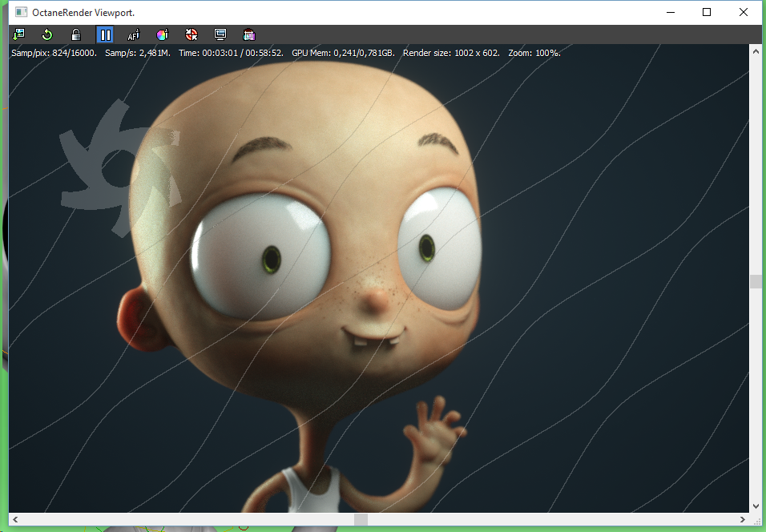Click the vertical scrollbar up arrow
This screenshot has width=766, height=532.
click(756, 50)
